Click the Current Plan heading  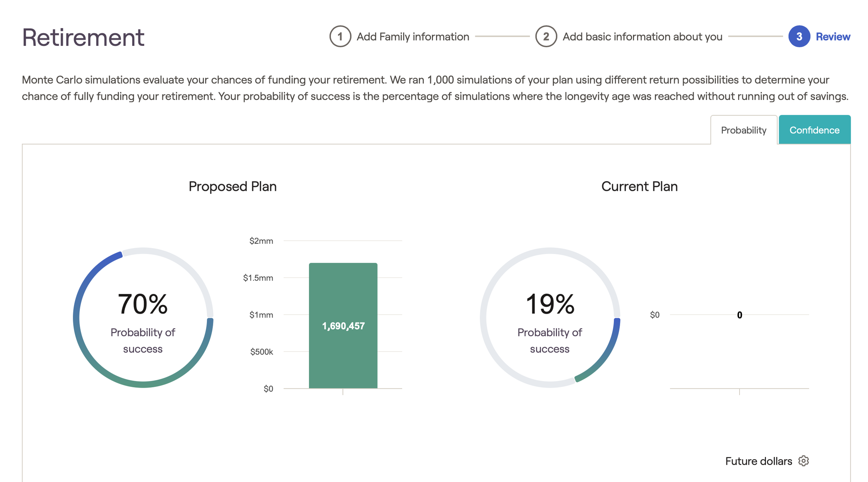point(639,187)
